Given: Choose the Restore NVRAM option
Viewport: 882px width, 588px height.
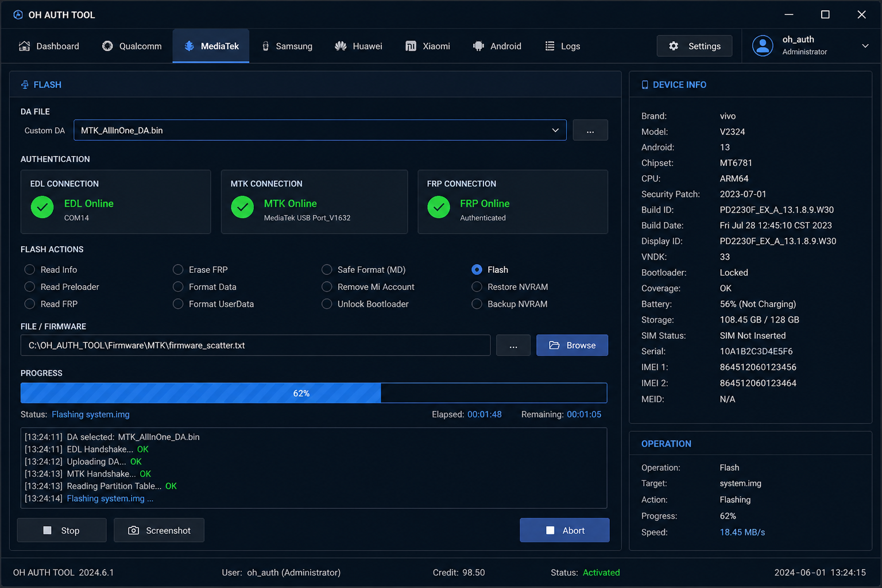Looking at the screenshot, I should click(477, 287).
